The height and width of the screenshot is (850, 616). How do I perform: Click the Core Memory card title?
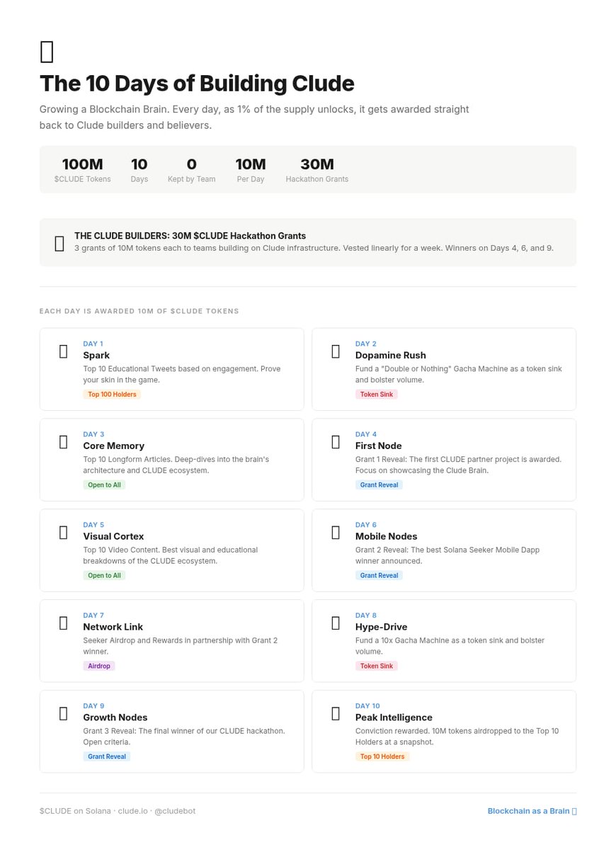point(114,446)
